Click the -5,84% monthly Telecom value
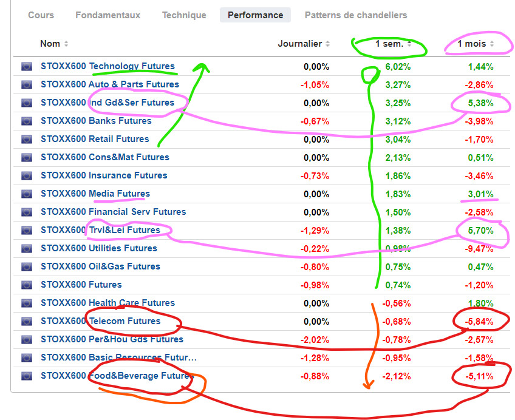Screen dimensions: 515x420 [479, 322]
